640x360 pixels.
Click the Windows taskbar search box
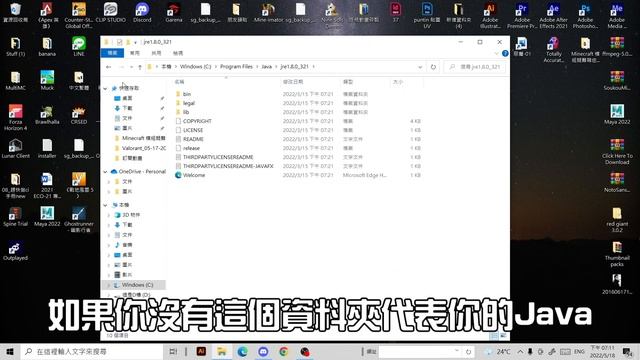pos(91,351)
